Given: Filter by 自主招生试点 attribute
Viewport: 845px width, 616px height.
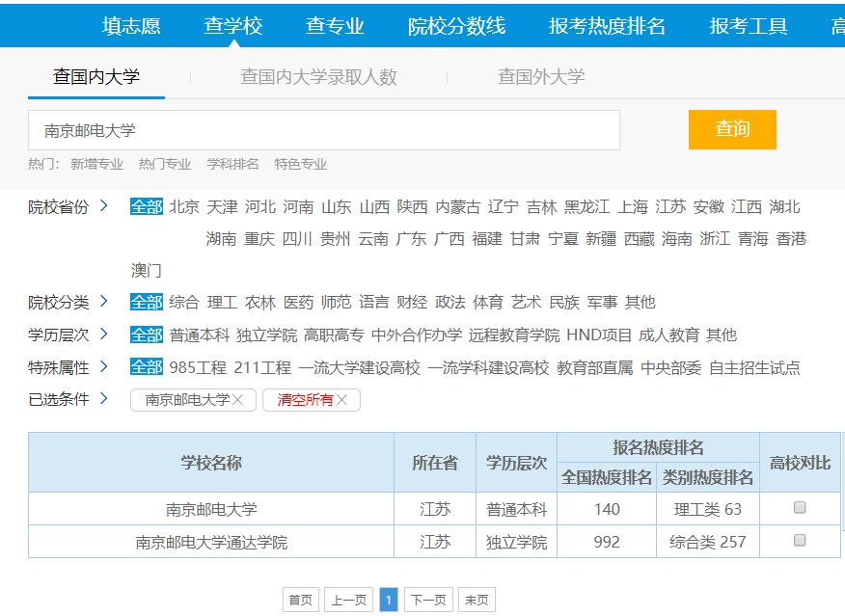Looking at the screenshot, I should click(754, 368).
